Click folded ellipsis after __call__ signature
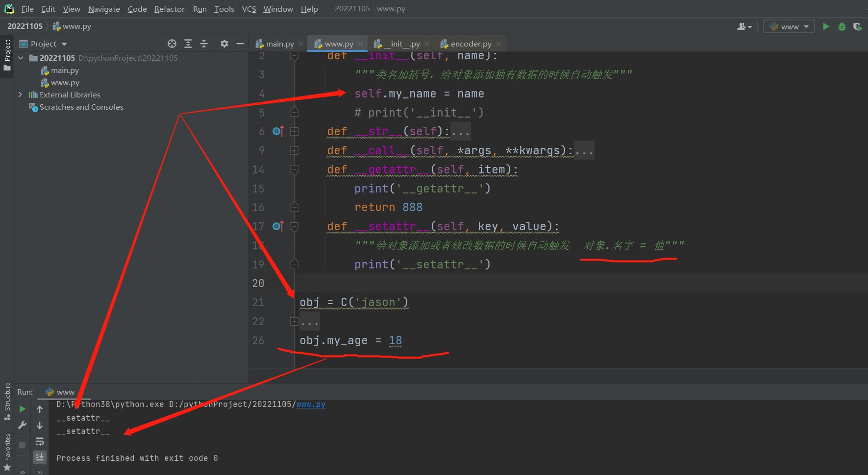 tap(584, 151)
